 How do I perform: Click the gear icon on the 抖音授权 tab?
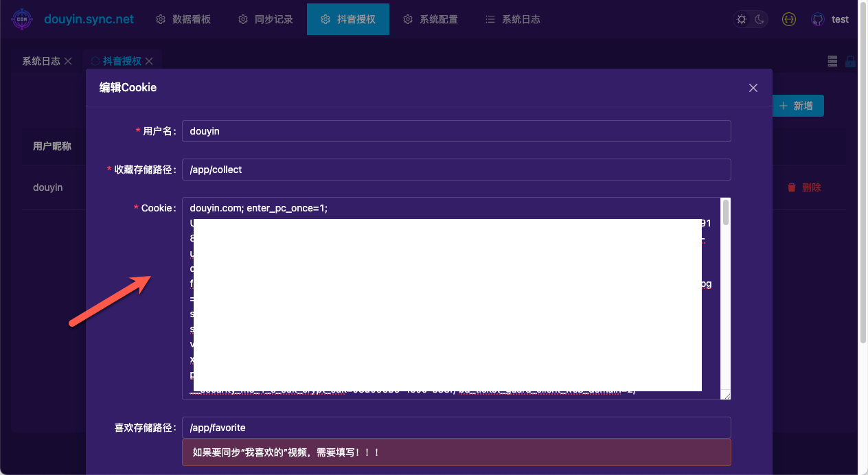click(x=325, y=19)
